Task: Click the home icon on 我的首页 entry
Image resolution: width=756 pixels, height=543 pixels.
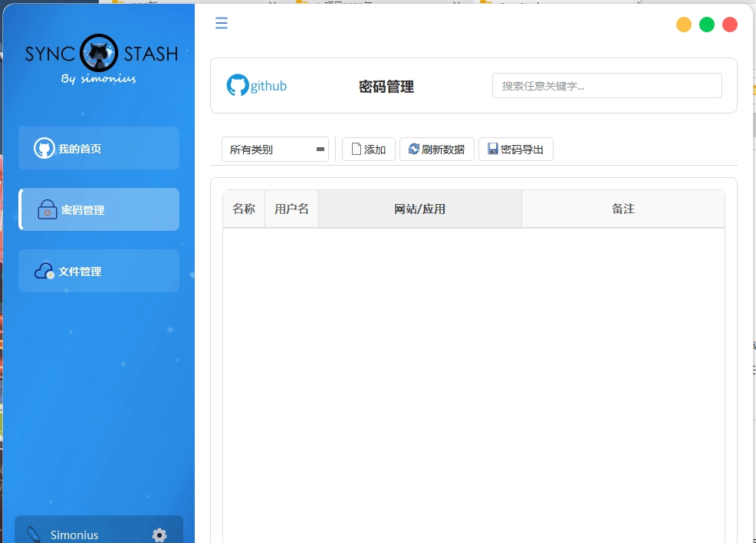Action: click(44, 147)
